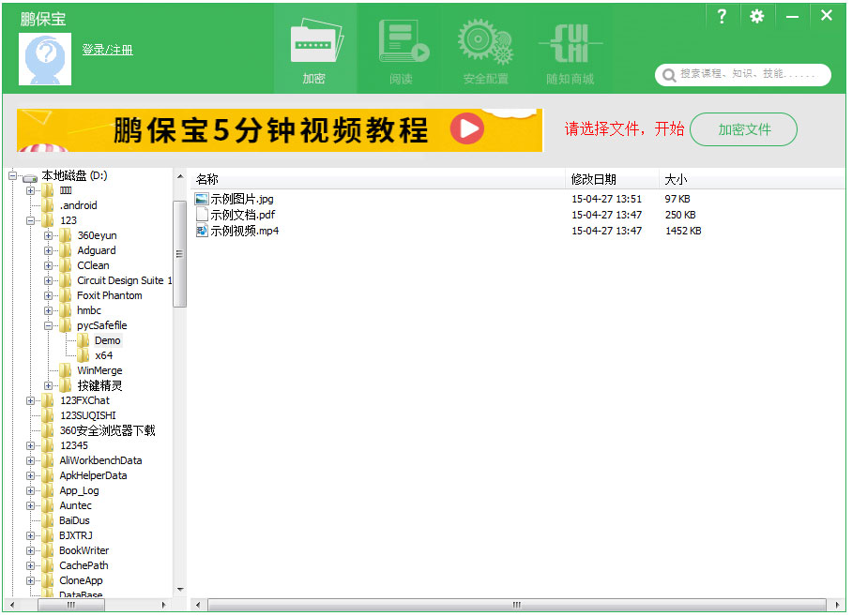Open settings via the gear icon
This screenshot has height=616, width=852.
756,16
